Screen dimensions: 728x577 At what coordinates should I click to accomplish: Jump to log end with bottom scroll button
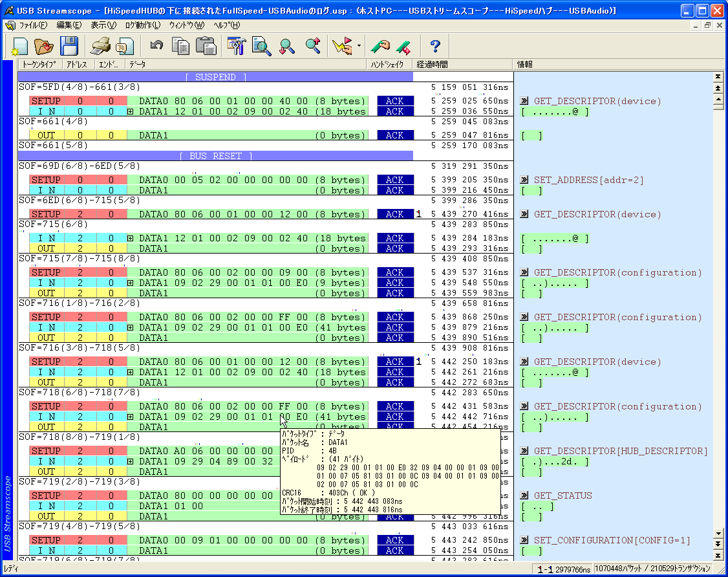(718, 555)
